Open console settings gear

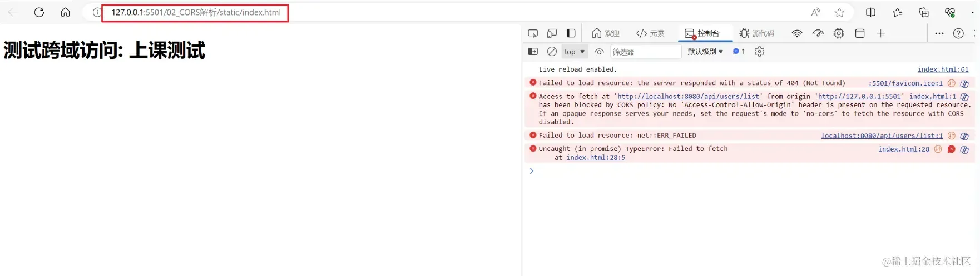click(x=759, y=52)
